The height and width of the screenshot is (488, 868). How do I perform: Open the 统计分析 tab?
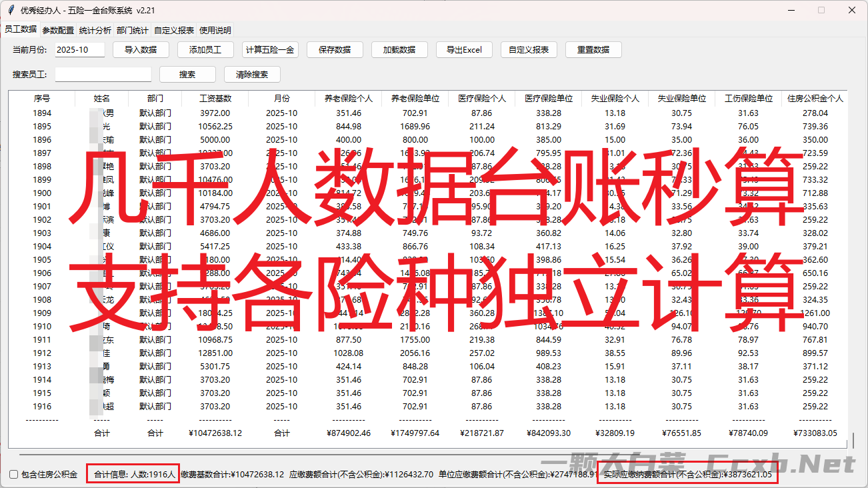click(x=95, y=30)
